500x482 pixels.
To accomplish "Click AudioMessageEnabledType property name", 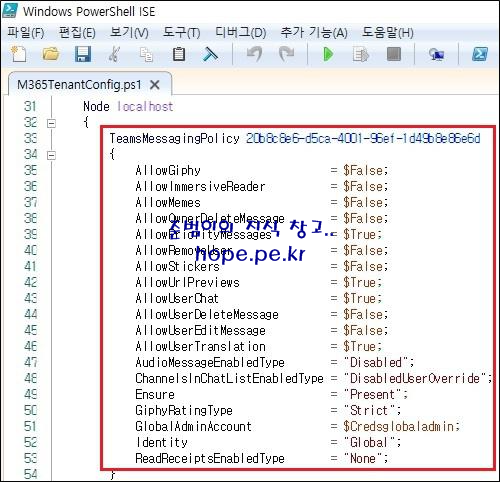I will click(210, 362).
